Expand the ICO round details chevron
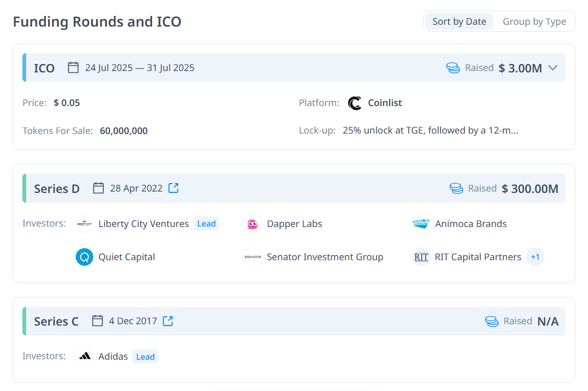Viewport: 588px width, 391px height. pyautogui.click(x=553, y=68)
